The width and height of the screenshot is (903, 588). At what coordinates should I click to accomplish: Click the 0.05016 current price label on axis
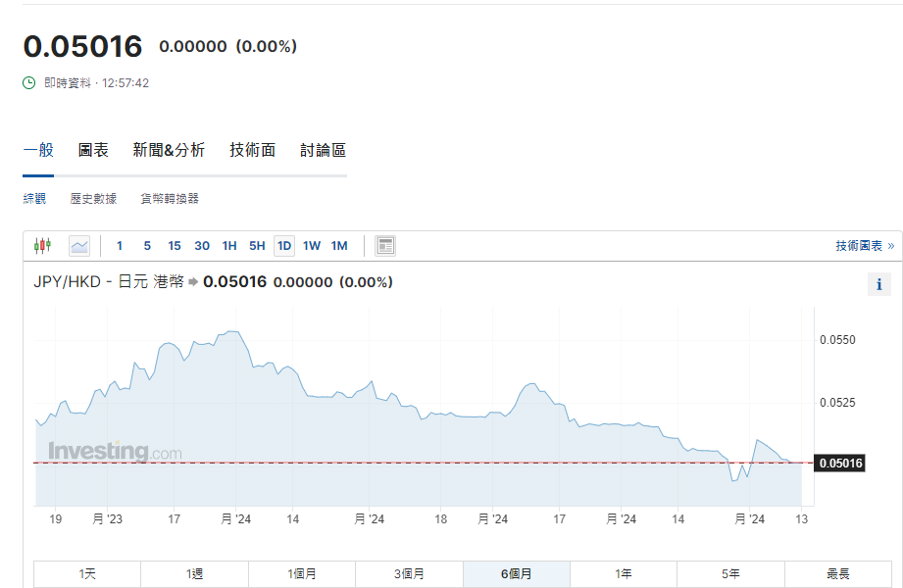click(839, 463)
